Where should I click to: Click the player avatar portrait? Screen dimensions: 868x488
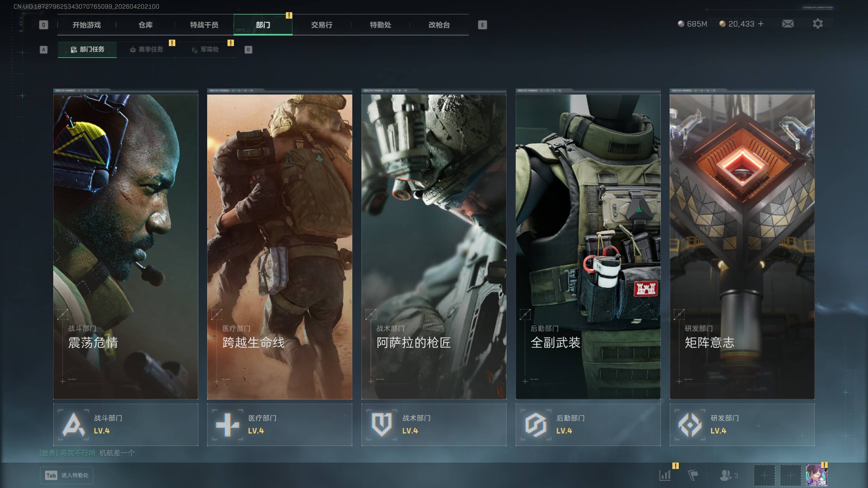[816, 475]
